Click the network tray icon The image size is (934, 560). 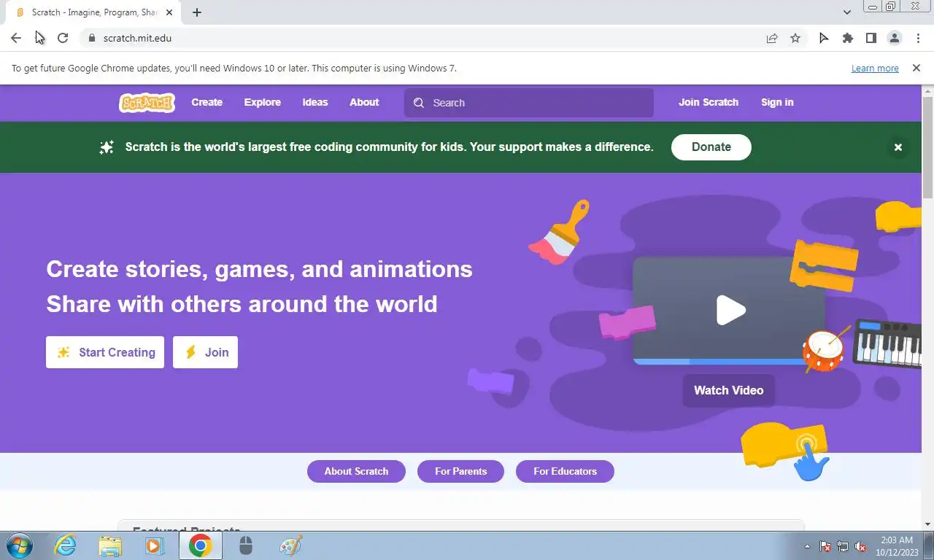click(x=843, y=546)
